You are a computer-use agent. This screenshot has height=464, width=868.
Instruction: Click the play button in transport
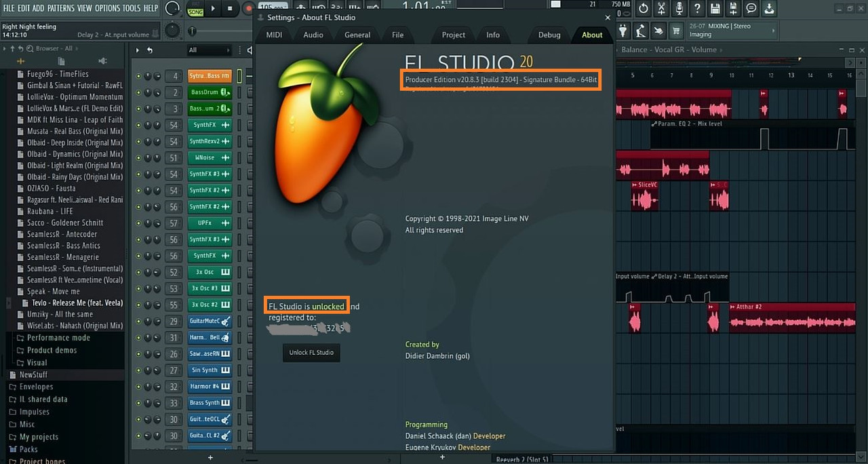213,9
